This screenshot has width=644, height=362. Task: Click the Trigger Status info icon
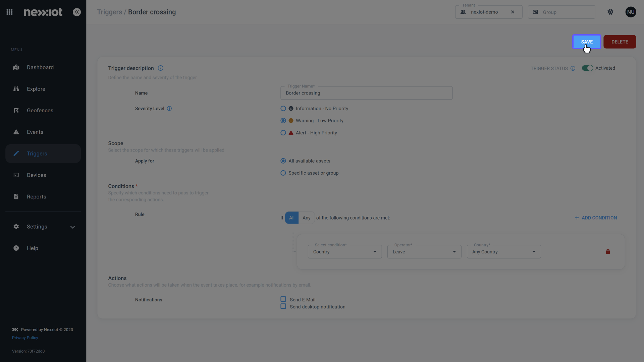[573, 68]
